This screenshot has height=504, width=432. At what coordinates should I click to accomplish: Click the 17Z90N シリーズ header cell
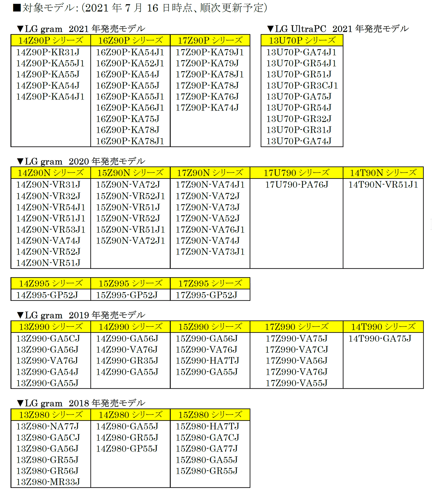click(210, 173)
